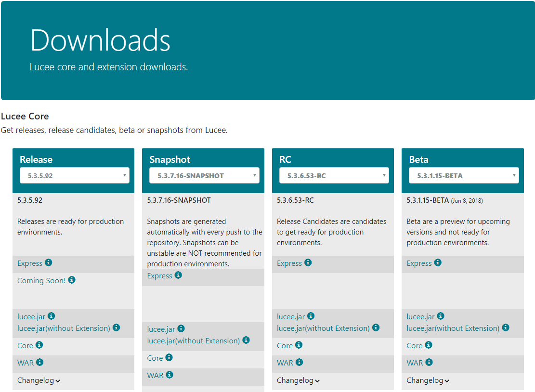Download Snapshot lucee.jar(without Extension)
535x392 pixels.
[x=194, y=340]
